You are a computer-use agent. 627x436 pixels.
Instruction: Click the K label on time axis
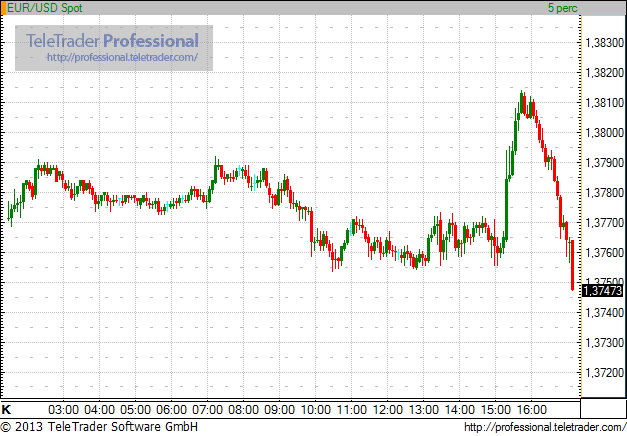(6, 410)
